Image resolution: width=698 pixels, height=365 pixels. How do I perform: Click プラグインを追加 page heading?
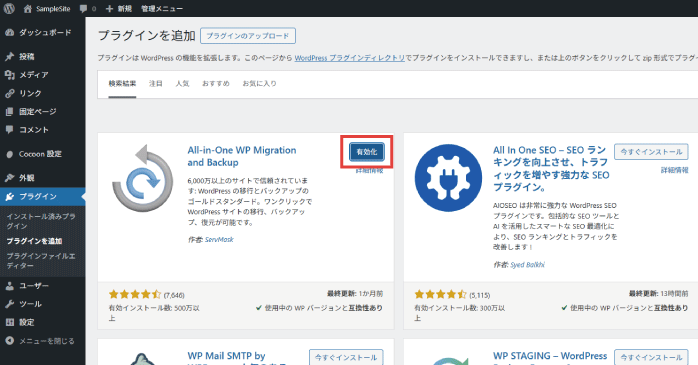[146, 36]
